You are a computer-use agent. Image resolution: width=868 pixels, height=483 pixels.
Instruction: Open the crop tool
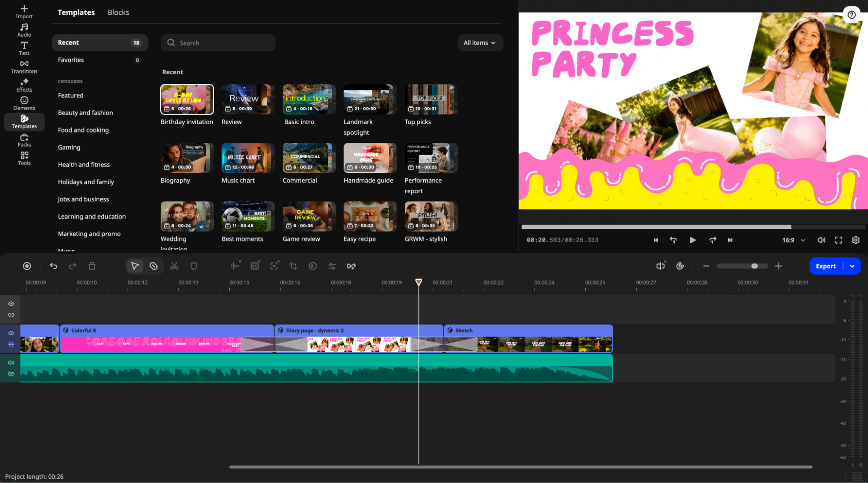point(294,266)
